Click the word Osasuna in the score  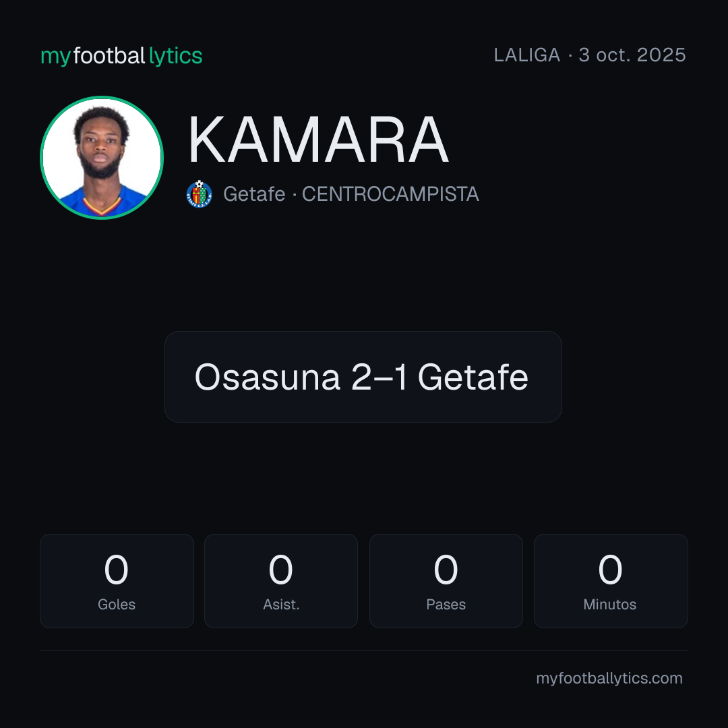(268, 377)
